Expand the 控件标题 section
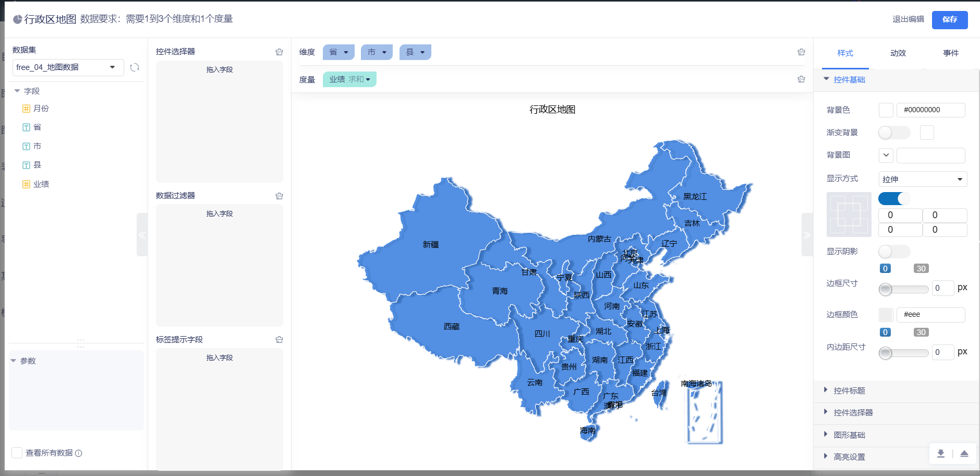The image size is (980, 476). click(x=849, y=390)
